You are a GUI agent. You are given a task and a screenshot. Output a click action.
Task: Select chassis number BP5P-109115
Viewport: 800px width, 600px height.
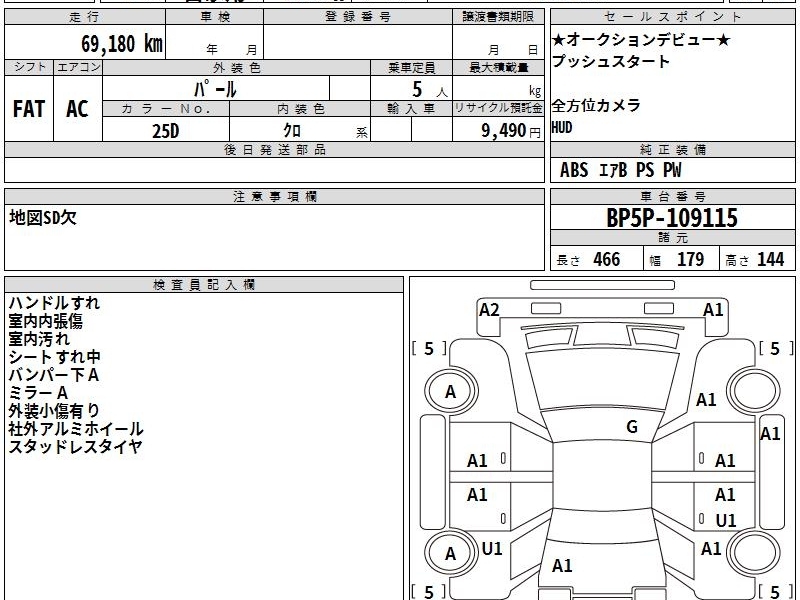(672, 218)
